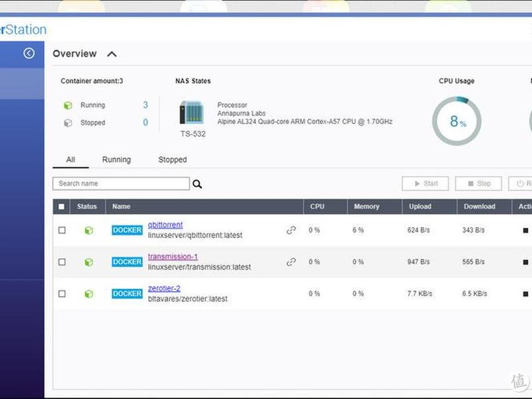Switch to the All tab
Image resolution: width=532 pixels, height=399 pixels.
pos(70,160)
